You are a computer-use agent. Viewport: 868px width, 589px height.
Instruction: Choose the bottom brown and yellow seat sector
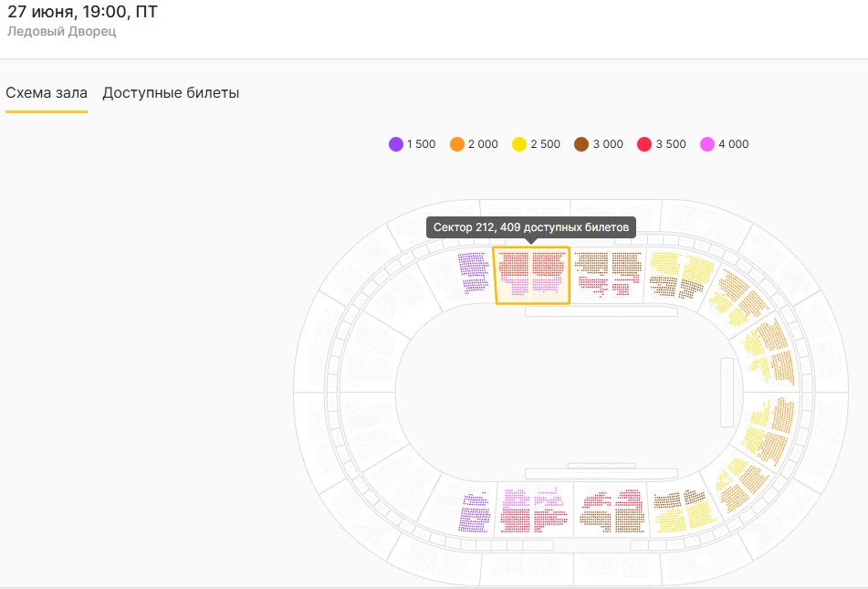click(685, 510)
